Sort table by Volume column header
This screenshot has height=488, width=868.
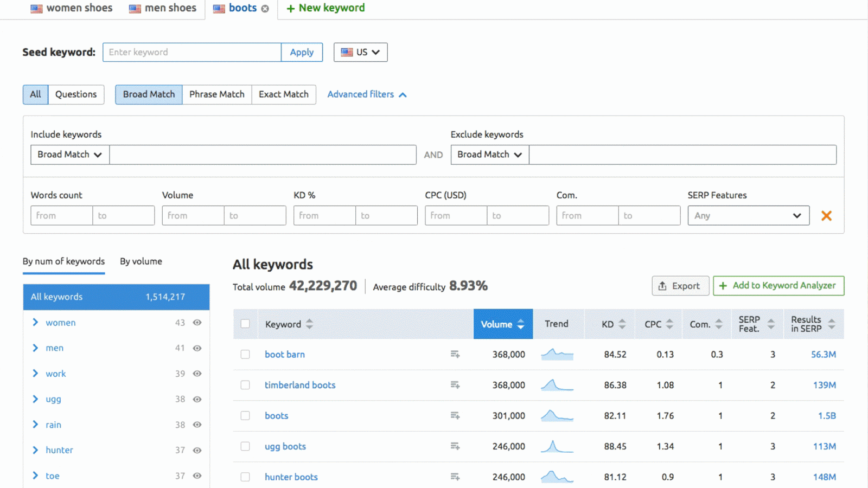503,324
